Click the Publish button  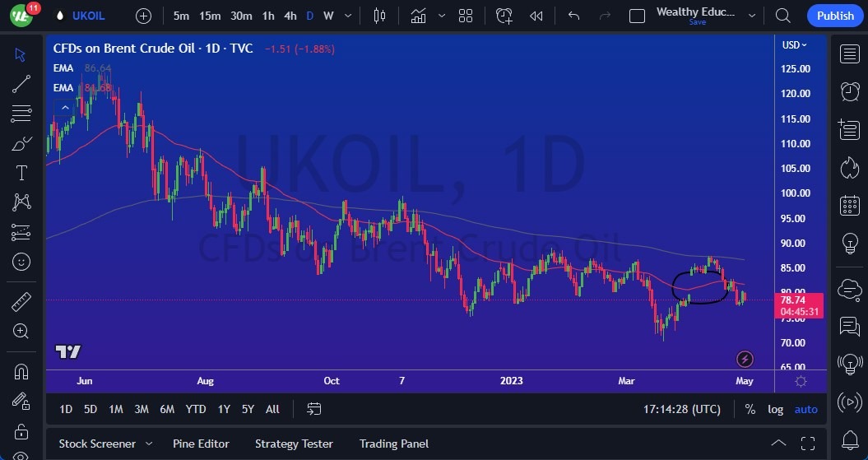[x=835, y=16]
